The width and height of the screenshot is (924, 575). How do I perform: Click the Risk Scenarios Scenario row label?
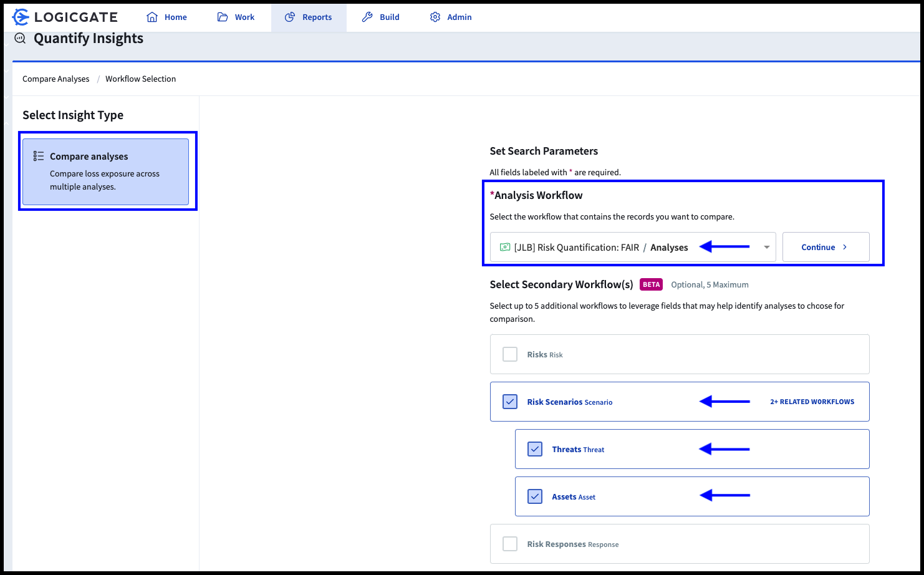point(570,402)
